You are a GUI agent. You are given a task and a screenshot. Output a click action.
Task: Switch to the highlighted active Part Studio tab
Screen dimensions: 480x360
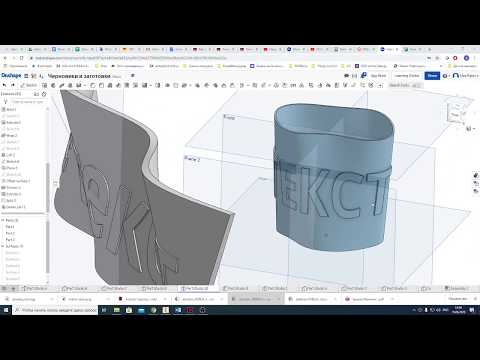pyautogui.click(x=197, y=288)
